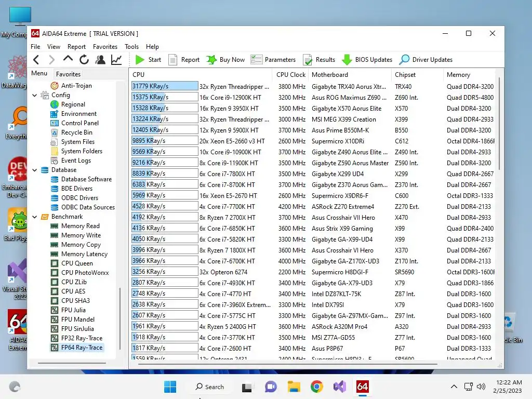This screenshot has width=532, height=399.
Task: Select System Folders tree item
Action: (x=76, y=151)
